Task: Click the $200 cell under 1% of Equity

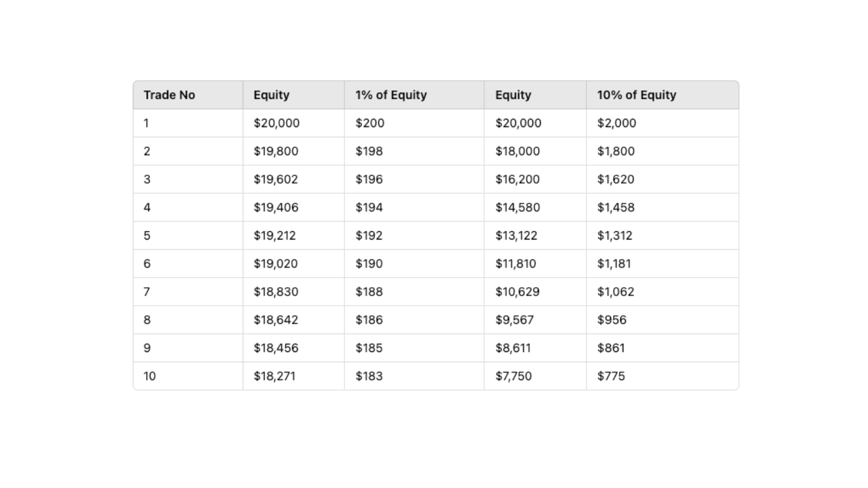Action: [x=370, y=123]
